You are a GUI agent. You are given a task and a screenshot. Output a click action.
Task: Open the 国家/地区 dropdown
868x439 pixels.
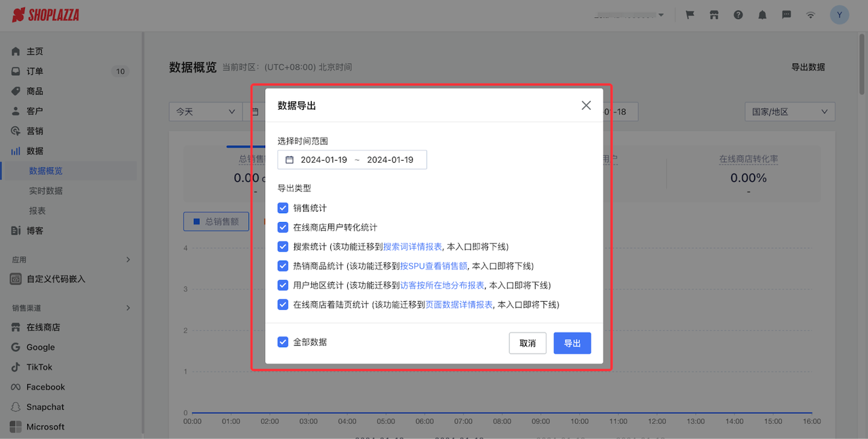[789, 111]
